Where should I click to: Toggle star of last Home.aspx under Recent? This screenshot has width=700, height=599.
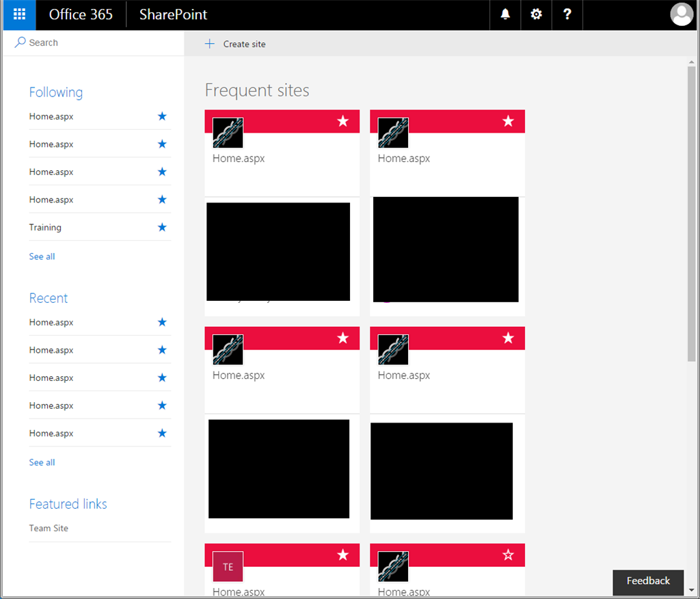(x=162, y=434)
